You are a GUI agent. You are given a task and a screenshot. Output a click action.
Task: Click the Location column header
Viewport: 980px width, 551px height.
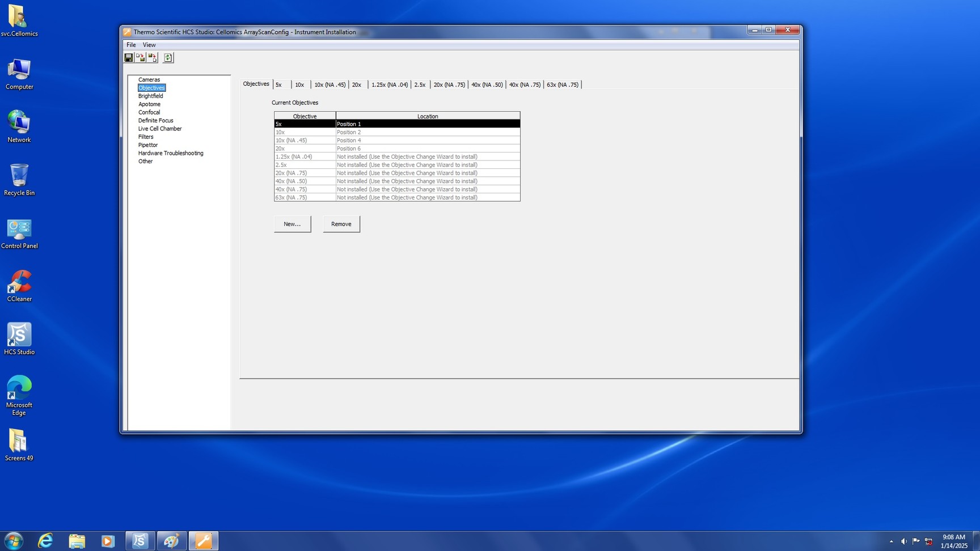(x=427, y=116)
